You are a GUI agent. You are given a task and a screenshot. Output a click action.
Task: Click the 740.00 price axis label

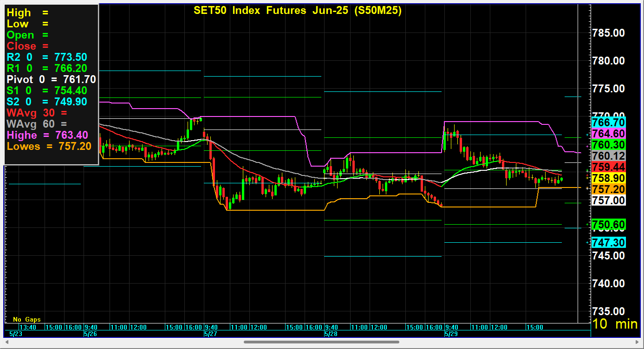[608, 283]
